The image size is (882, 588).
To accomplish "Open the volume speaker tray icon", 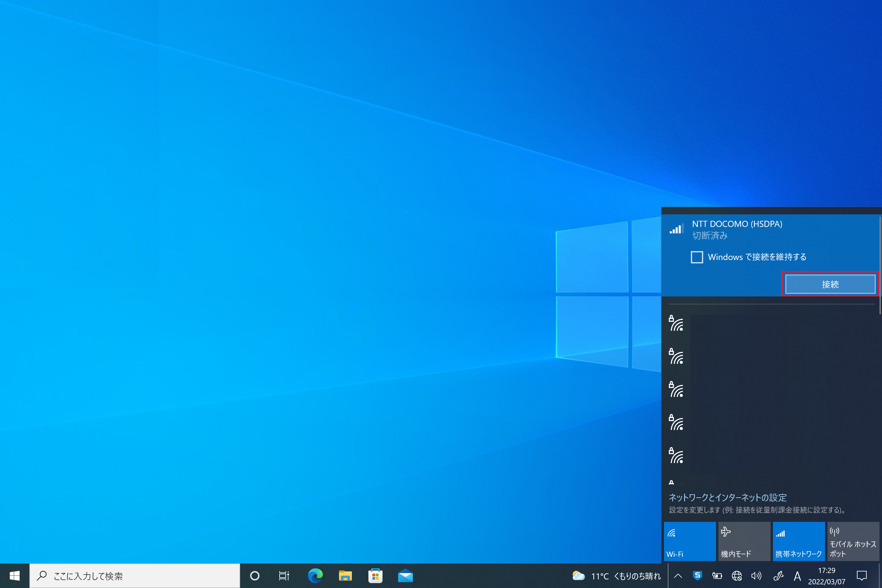I will coord(756,576).
